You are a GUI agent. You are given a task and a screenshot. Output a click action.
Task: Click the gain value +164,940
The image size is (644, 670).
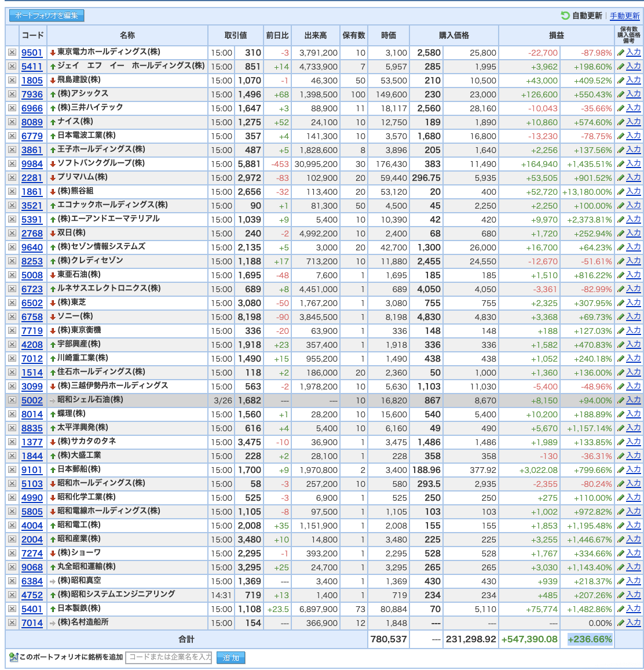point(539,164)
